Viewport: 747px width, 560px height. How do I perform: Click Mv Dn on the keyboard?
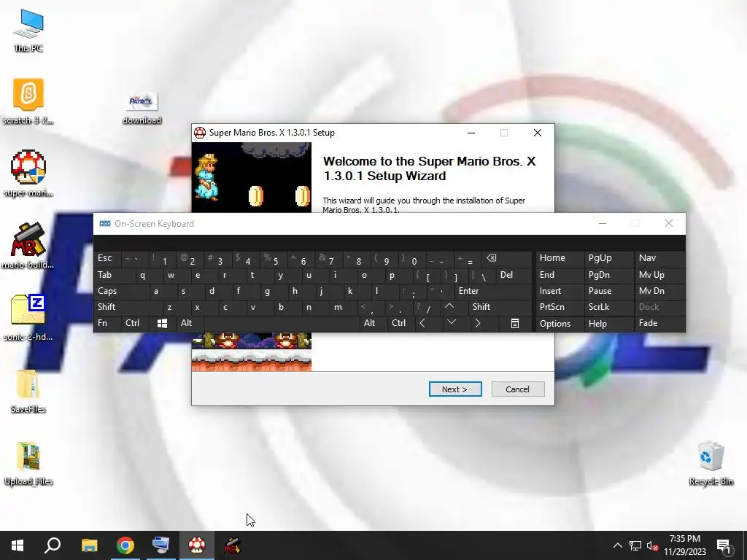pos(659,291)
